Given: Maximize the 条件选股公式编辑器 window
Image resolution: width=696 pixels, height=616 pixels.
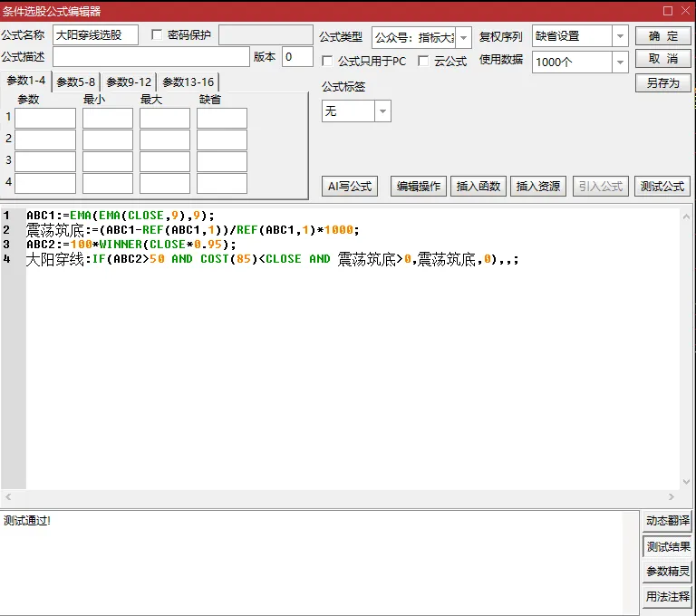Looking at the screenshot, I should coord(668,11).
